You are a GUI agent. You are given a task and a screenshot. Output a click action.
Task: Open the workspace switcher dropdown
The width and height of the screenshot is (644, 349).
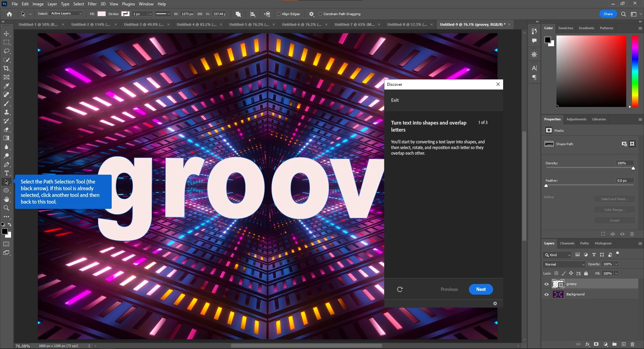point(635,14)
